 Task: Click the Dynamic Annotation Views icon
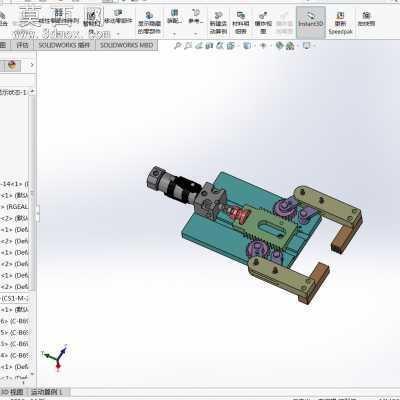click(x=220, y=46)
